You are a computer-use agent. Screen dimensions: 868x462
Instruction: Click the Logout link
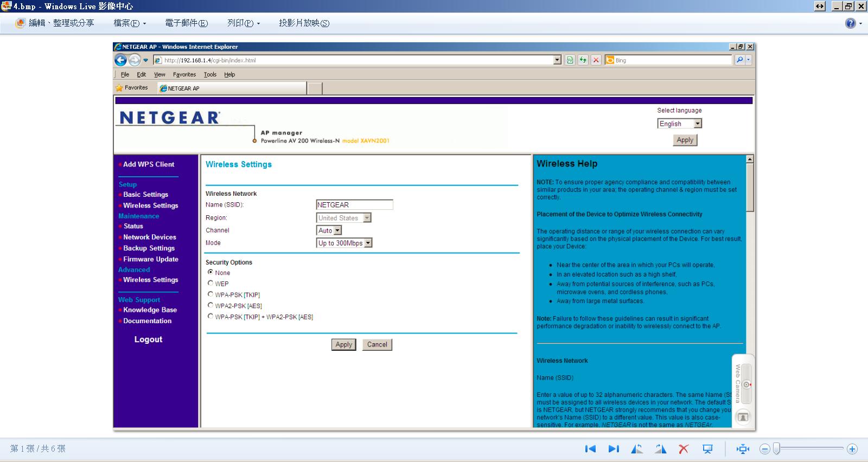[148, 339]
